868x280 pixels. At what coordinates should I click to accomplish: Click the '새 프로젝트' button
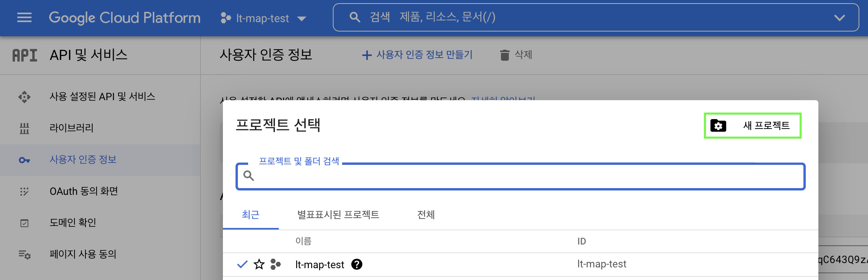[753, 126]
